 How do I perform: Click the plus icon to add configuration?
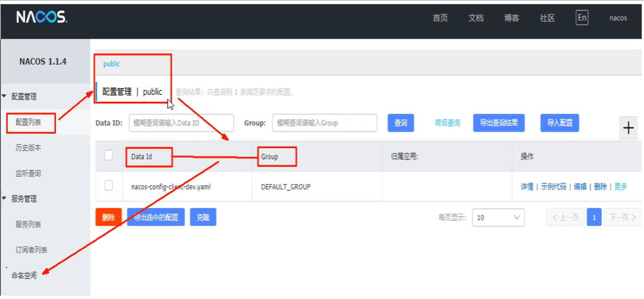click(629, 127)
